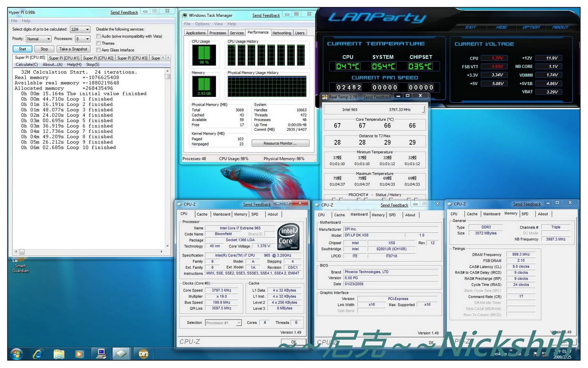Switch to Super PI [CPU #2] tab
This screenshot has width=588, height=368.
pyautogui.click(x=98, y=58)
